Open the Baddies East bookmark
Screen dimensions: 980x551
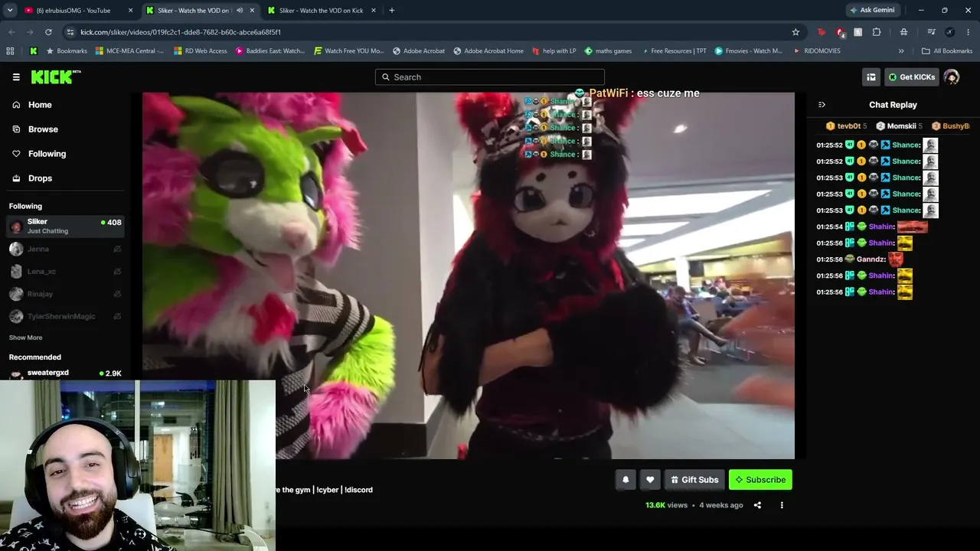270,51
